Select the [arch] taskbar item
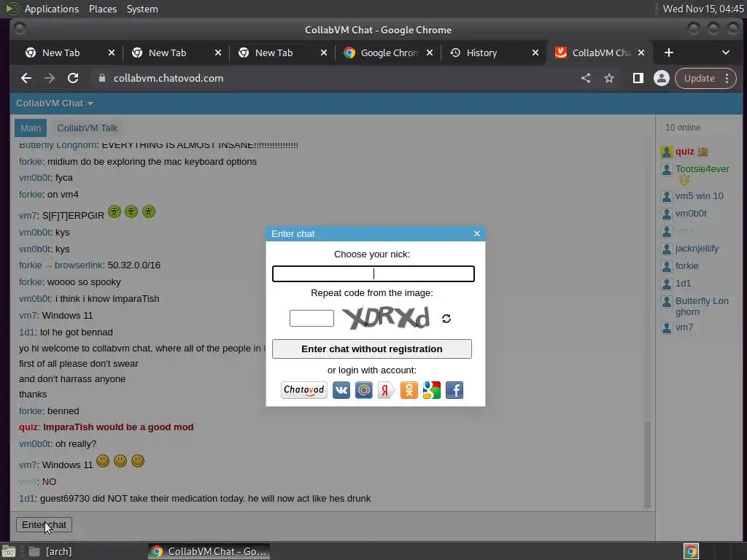Image resolution: width=747 pixels, height=560 pixels. pos(50,551)
